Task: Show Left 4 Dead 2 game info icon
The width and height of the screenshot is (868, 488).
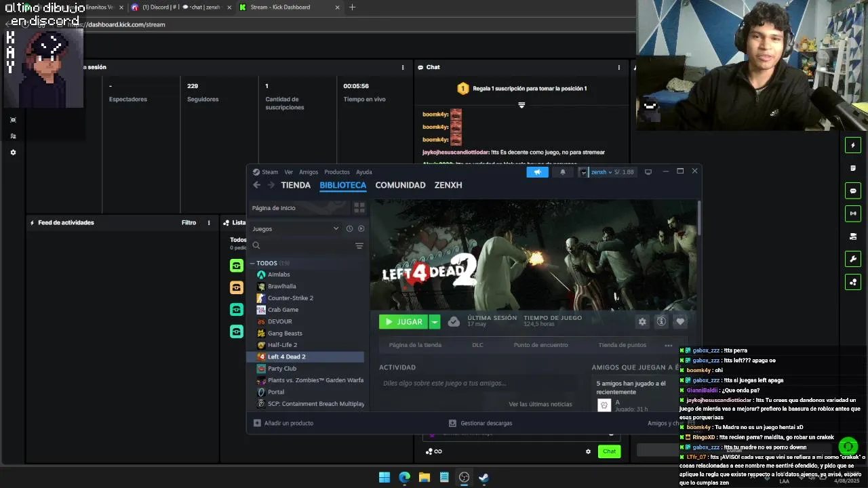Action: point(661,322)
